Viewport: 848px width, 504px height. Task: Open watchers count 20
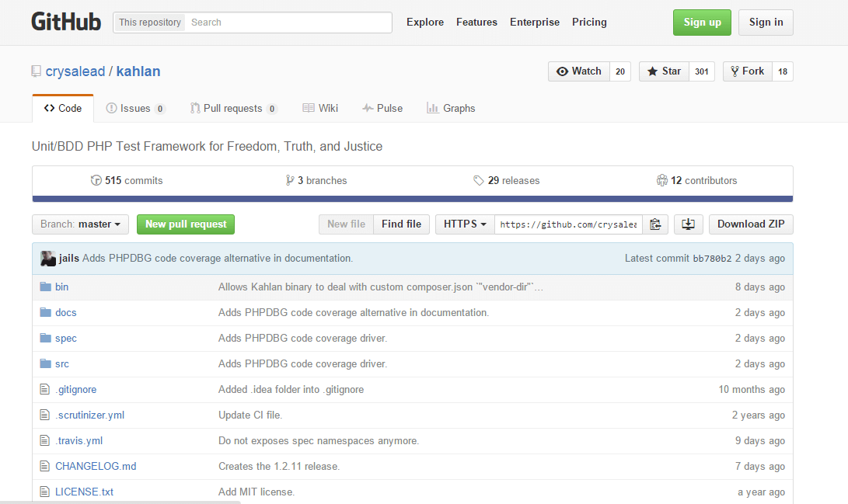[x=620, y=71]
